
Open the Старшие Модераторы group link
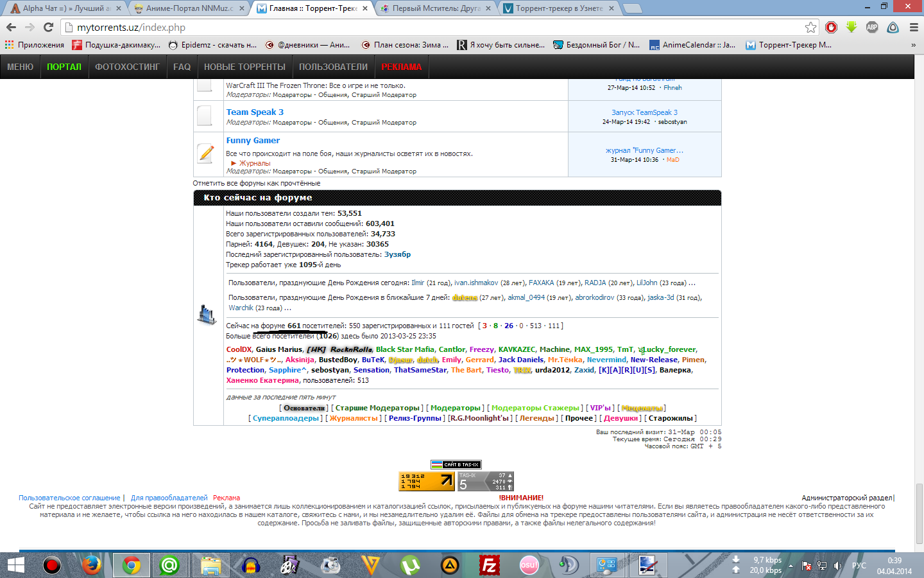click(x=377, y=408)
